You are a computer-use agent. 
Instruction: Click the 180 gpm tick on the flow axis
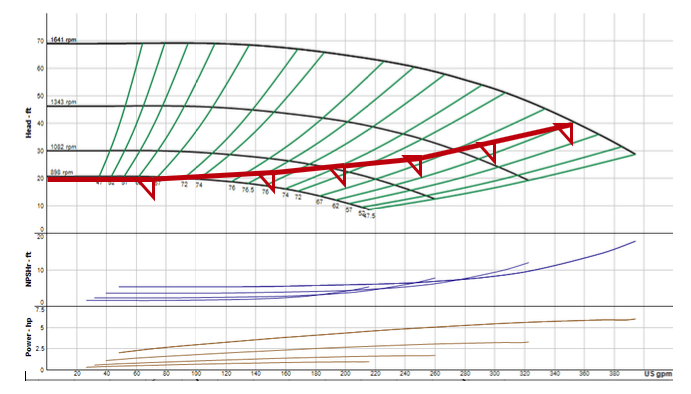coord(316,374)
